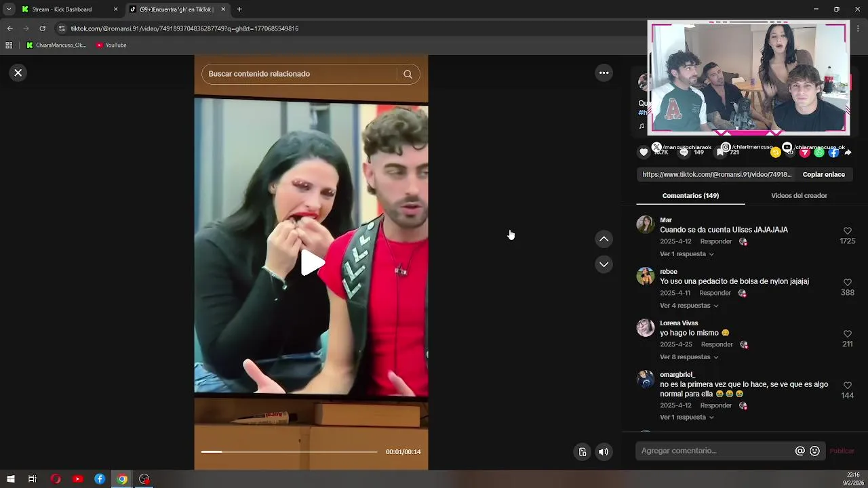Reply to rebee's comment via Responder

pos(715,293)
